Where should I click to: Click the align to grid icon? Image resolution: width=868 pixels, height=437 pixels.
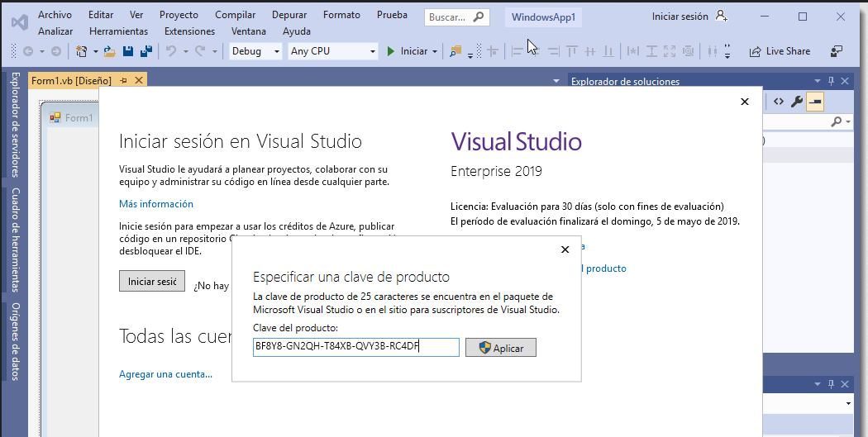coord(492,51)
